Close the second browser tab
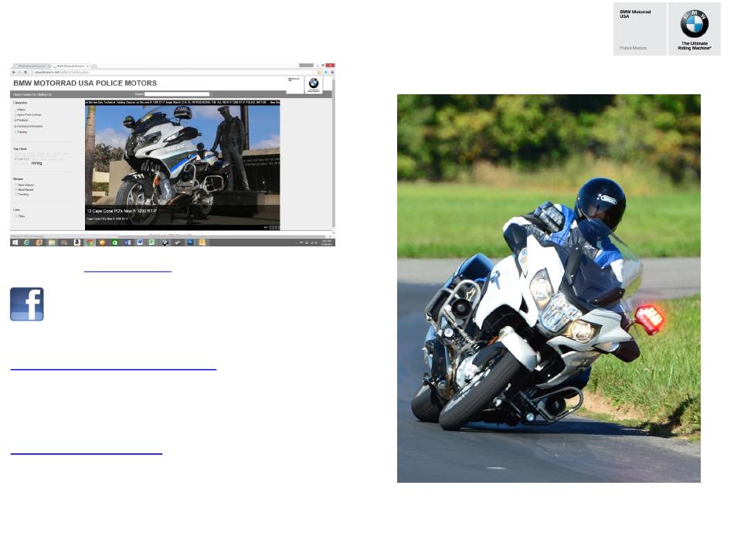The width and height of the screenshot is (734, 560). point(87,66)
